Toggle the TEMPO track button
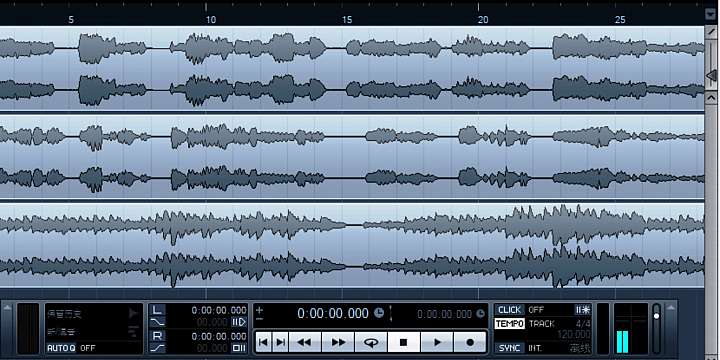Screen dimensions: 720x360 point(510,324)
